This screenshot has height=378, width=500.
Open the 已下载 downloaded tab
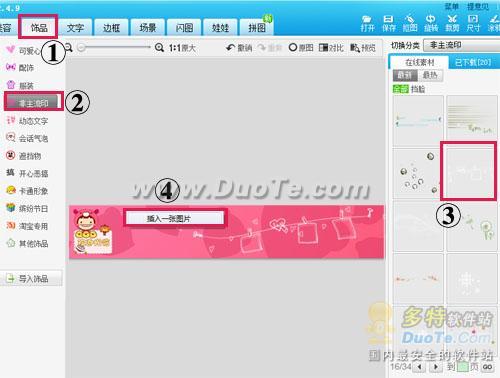(473, 62)
